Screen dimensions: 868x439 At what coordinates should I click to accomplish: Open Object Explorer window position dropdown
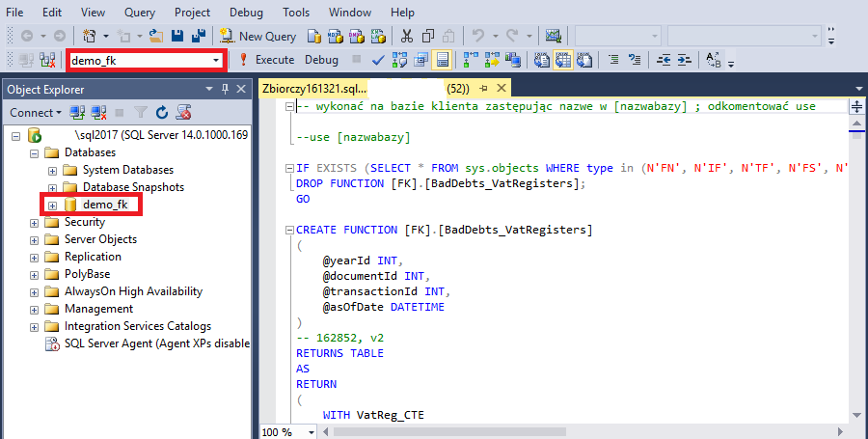point(209,89)
